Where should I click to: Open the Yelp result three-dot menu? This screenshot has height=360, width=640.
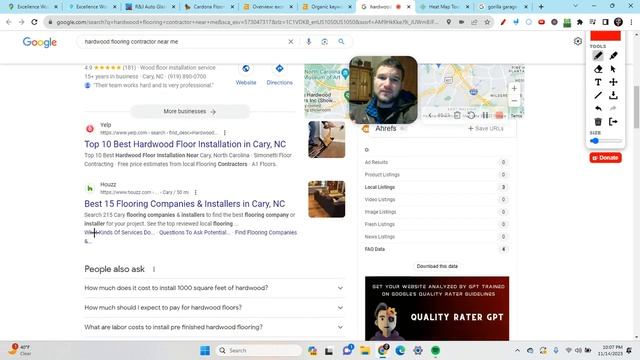(225, 133)
